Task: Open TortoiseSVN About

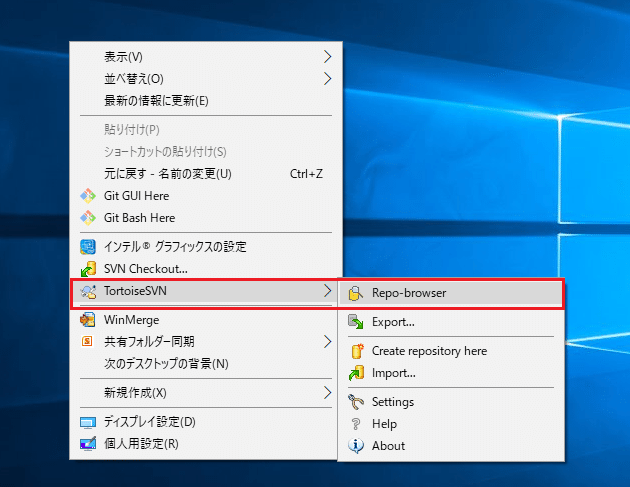Action: (451, 446)
